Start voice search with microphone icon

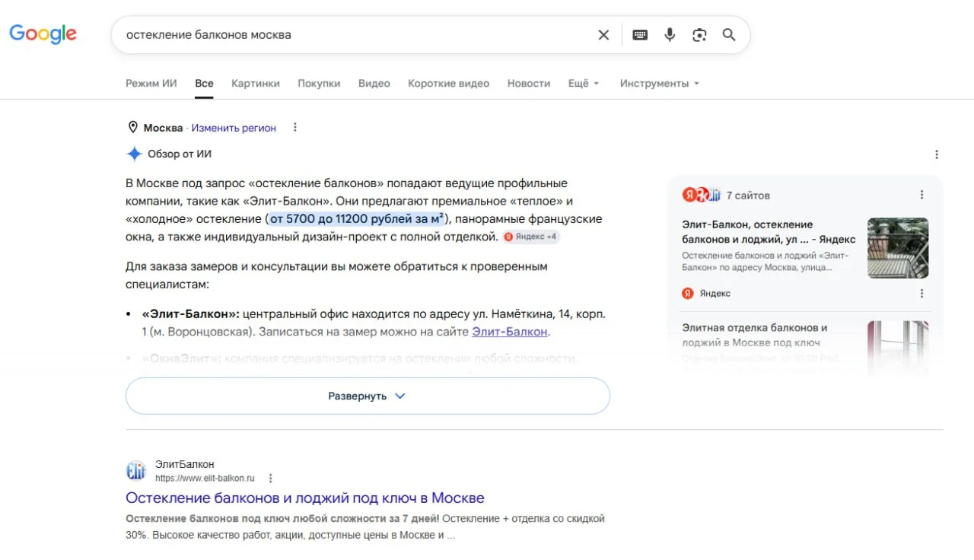[670, 35]
